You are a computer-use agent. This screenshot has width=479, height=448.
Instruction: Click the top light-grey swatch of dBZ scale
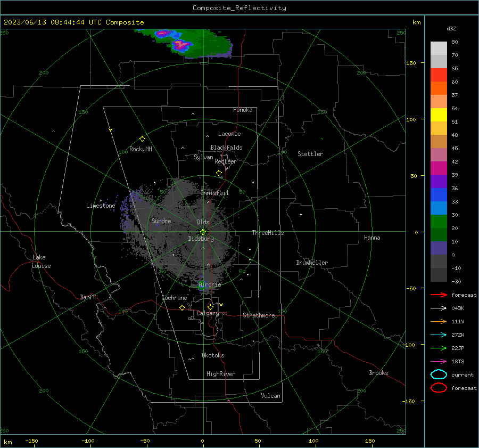coord(439,48)
